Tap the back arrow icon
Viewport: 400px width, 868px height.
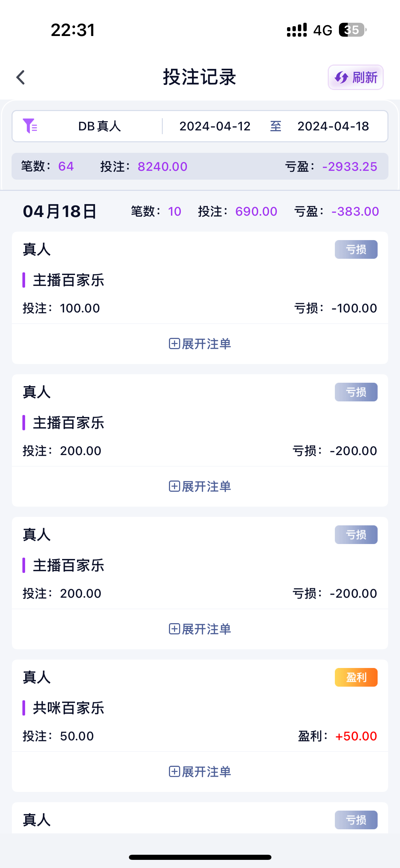click(21, 77)
